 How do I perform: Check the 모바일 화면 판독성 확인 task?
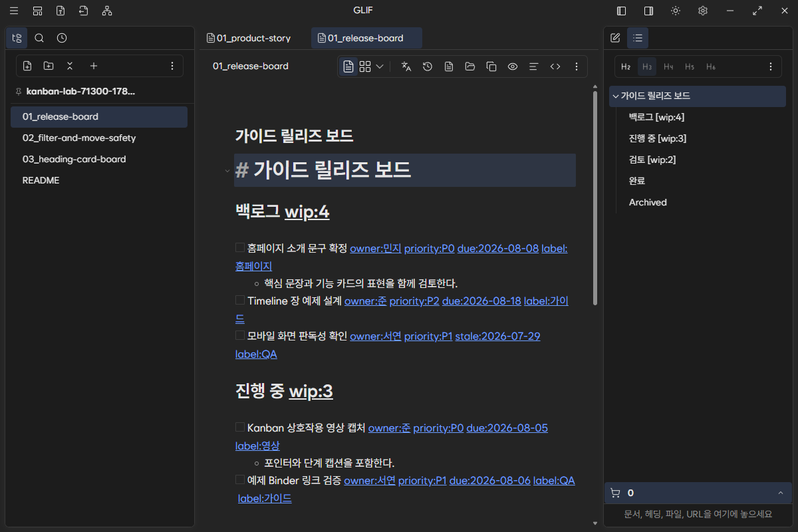240,335
